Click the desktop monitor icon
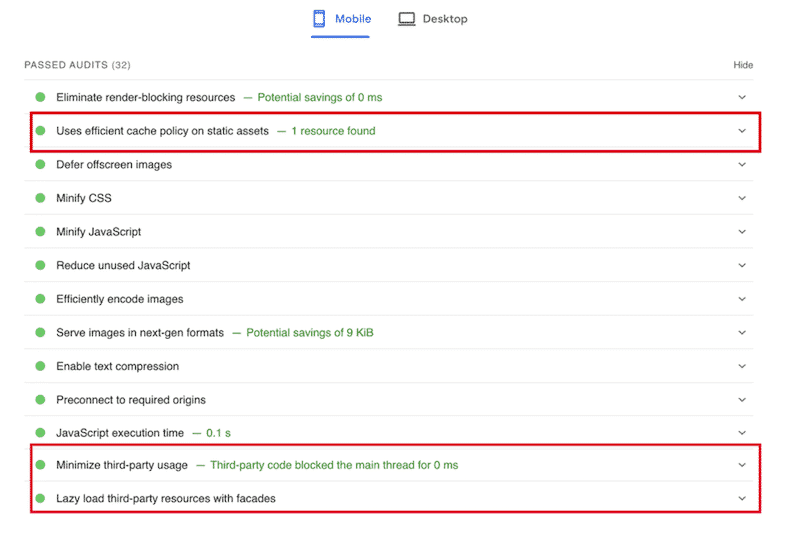 (407, 19)
